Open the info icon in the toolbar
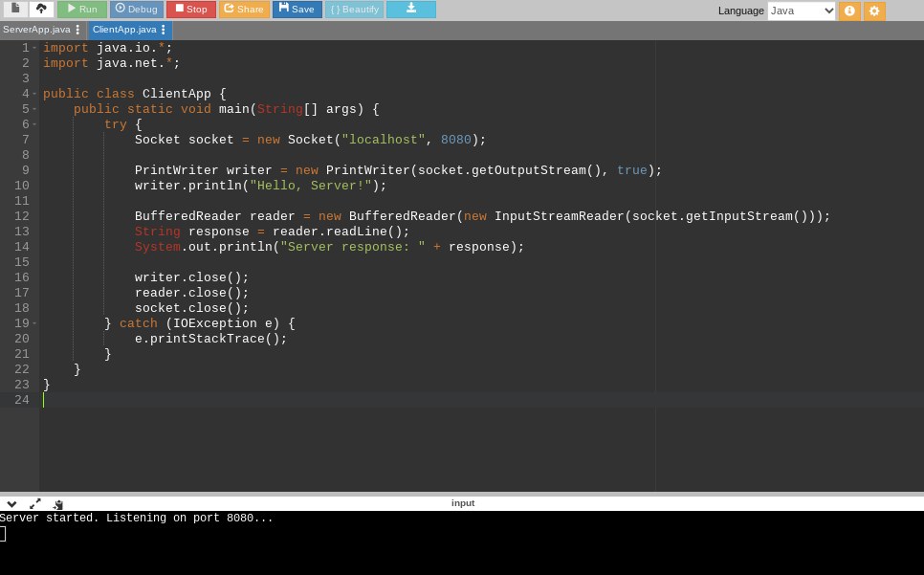The image size is (924, 575). coord(849,11)
